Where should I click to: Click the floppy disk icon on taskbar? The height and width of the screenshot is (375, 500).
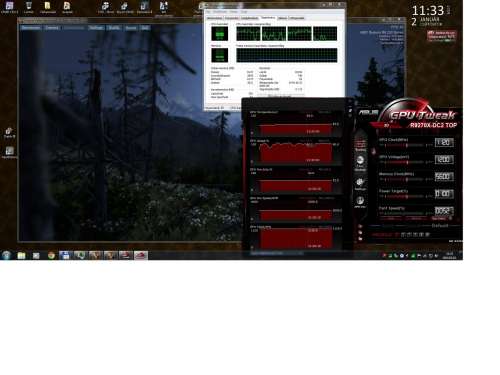pos(65,255)
